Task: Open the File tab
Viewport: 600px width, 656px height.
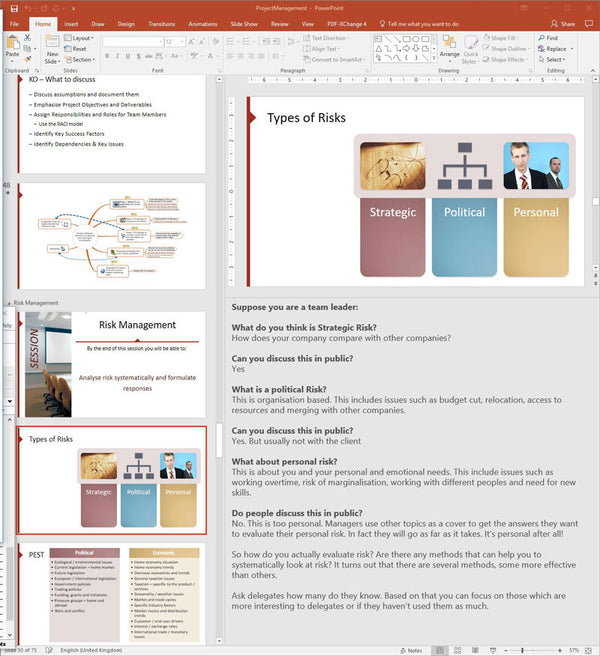Action: (x=14, y=24)
